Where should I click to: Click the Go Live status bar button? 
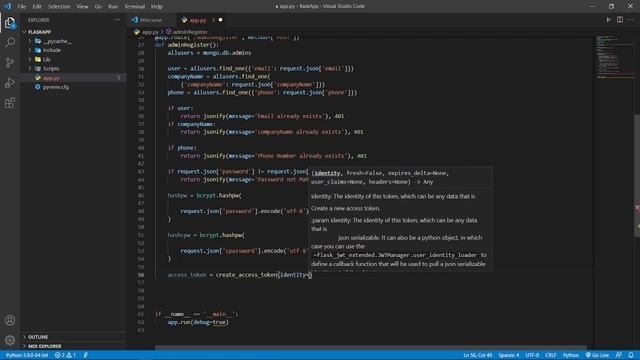[597, 355]
